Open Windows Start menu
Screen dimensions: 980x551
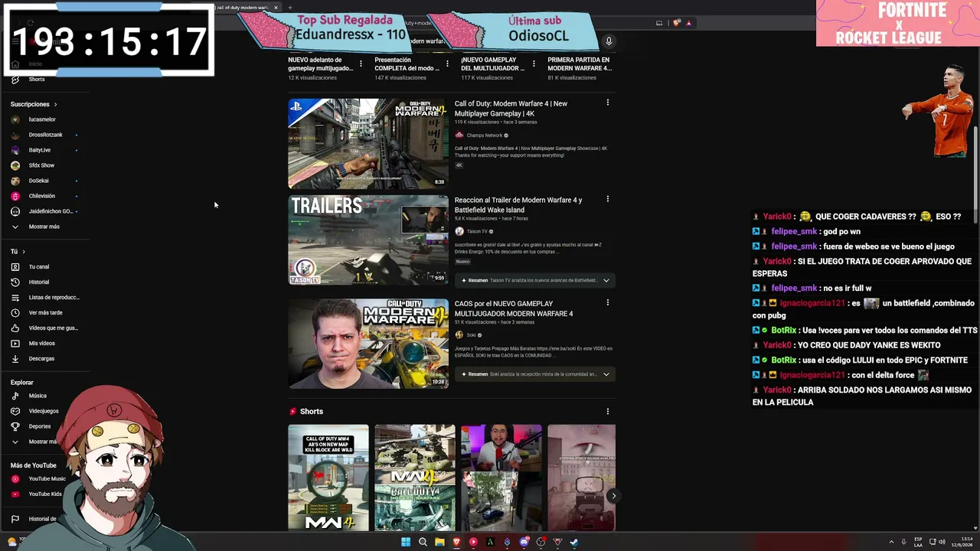(406, 543)
